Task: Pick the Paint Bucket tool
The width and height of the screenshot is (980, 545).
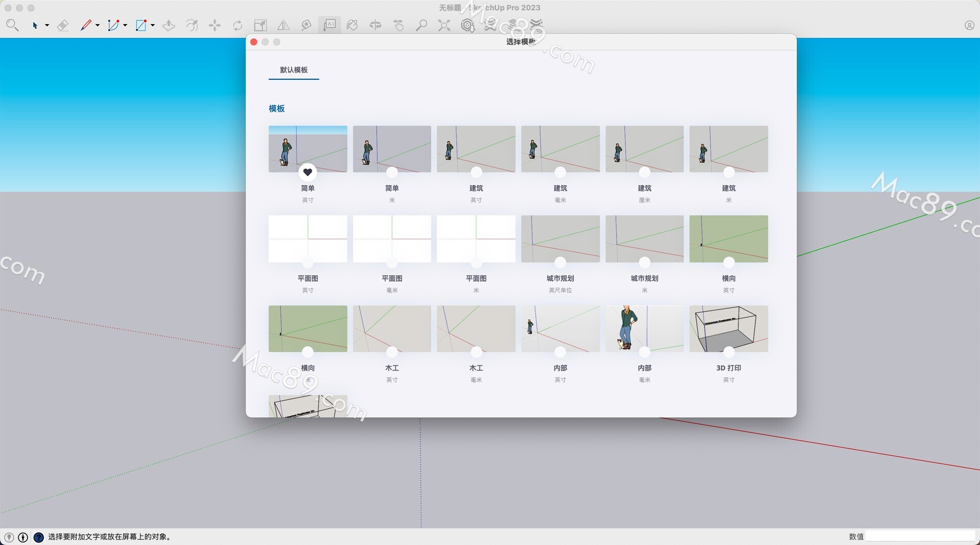Action: [x=352, y=25]
